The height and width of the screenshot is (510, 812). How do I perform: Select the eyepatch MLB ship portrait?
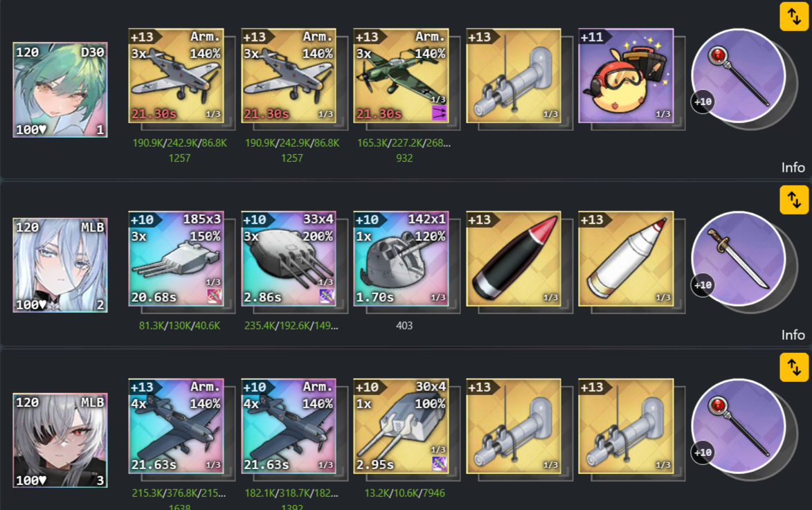pyautogui.click(x=60, y=440)
